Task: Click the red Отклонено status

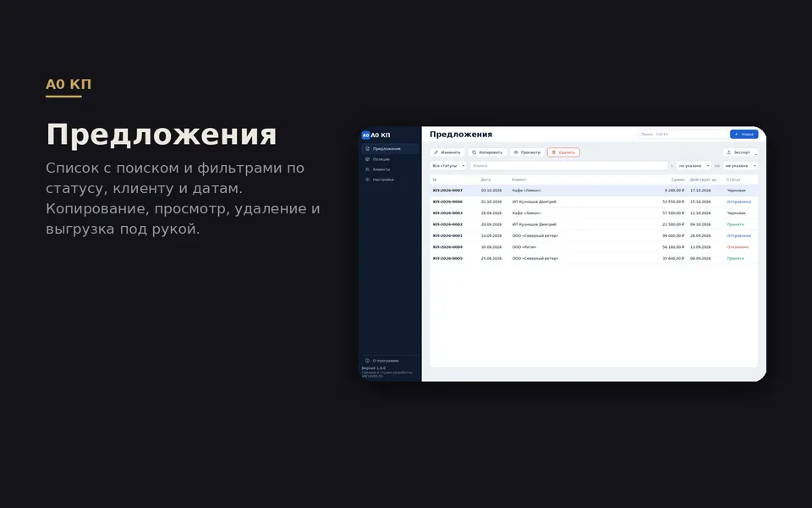Action: coord(738,247)
